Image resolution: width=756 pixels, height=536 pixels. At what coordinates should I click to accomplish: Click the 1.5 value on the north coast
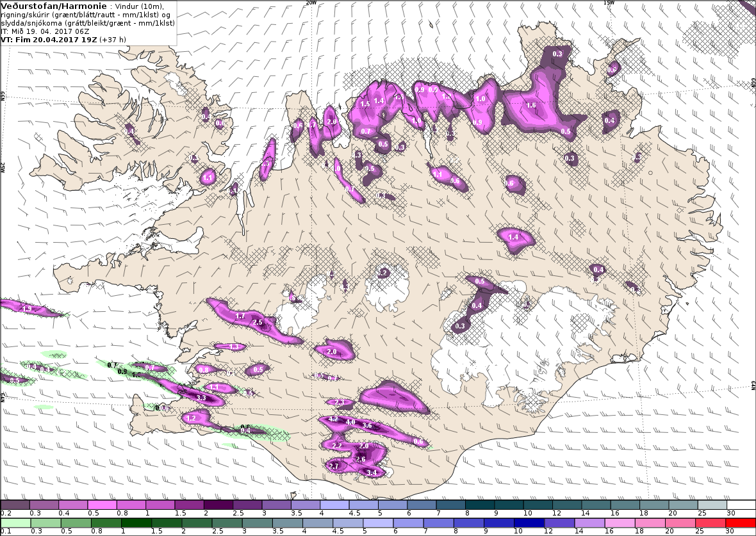coord(365,104)
